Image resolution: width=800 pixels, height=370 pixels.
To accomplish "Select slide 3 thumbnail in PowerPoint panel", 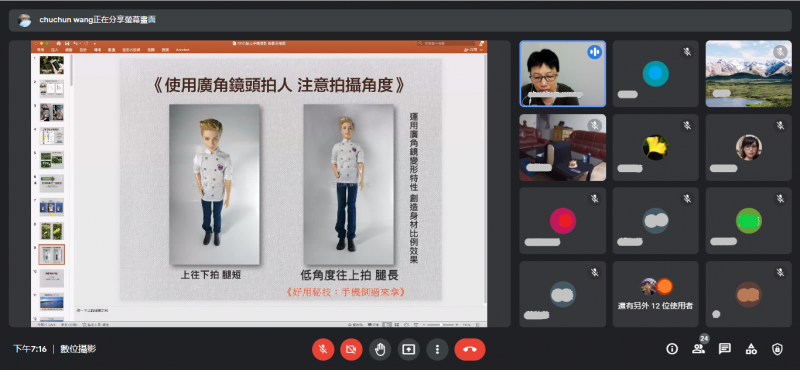I will tap(52, 112).
